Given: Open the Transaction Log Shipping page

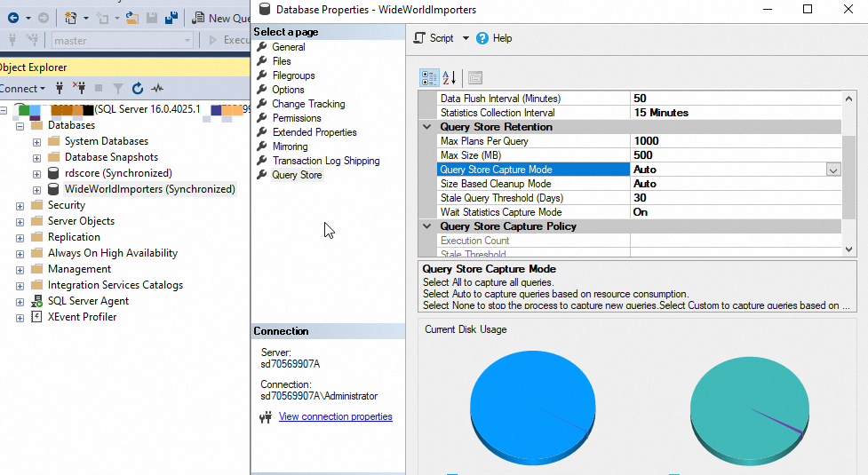Looking at the screenshot, I should click(326, 161).
